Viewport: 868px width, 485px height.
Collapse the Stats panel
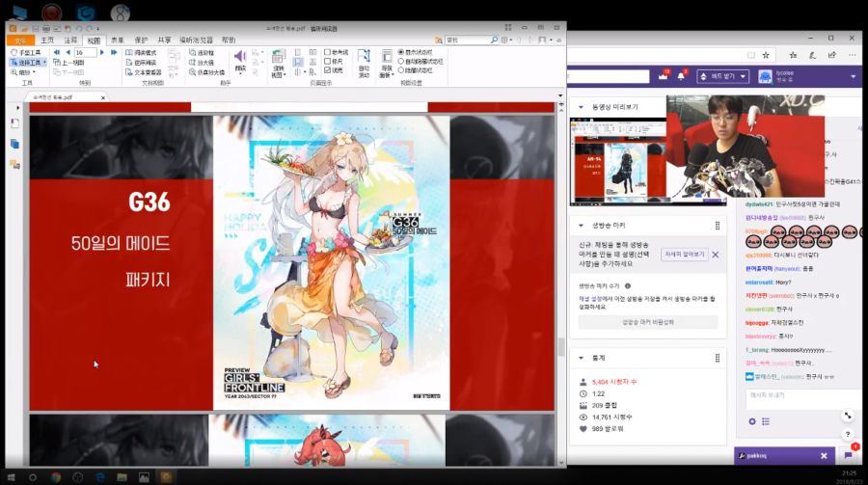pos(581,359)
